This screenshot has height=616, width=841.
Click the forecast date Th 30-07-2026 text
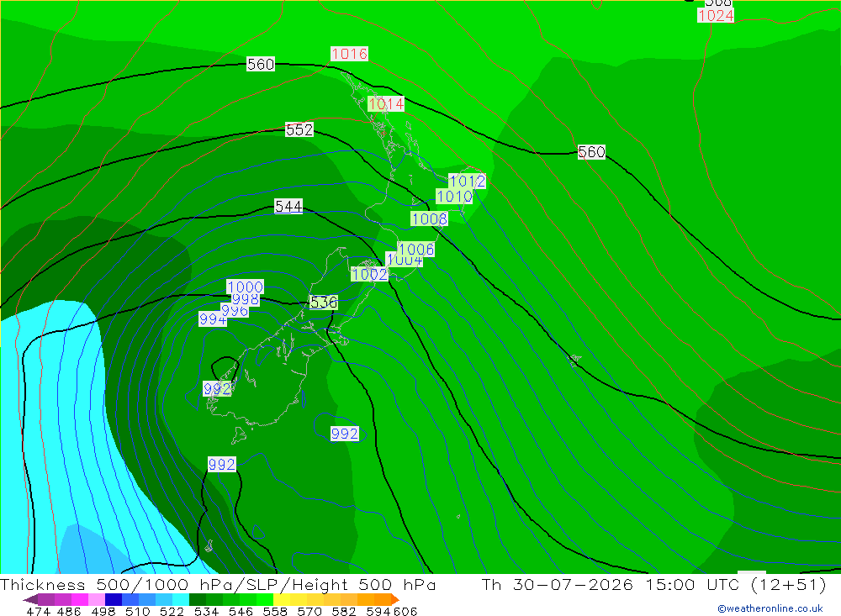[x=557, y=584]
